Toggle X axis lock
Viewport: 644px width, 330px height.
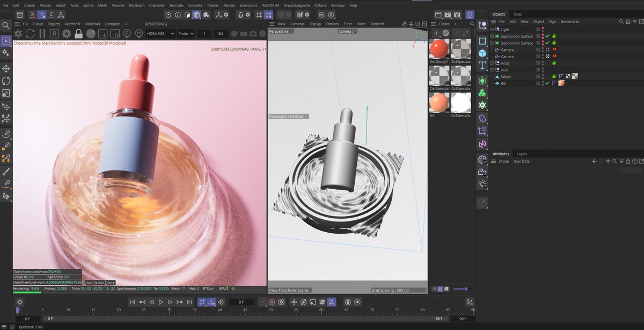point(33,15)
